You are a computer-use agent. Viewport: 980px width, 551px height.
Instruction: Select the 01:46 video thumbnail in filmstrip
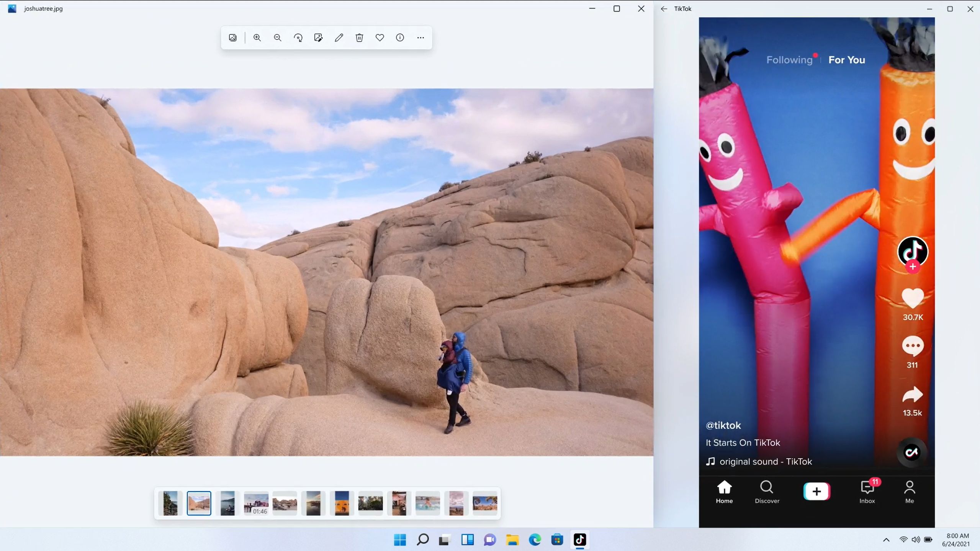click(x=257, y=503)
